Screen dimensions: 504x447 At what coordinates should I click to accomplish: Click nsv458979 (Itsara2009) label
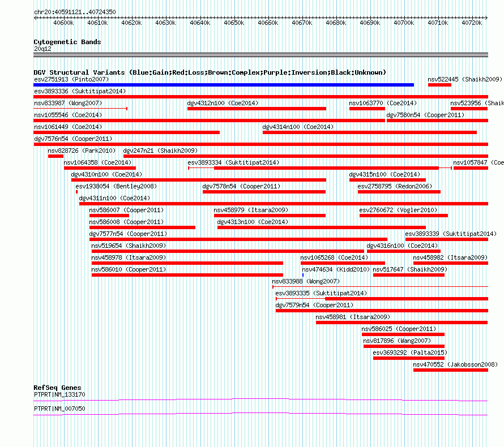(x=251, y=210)
